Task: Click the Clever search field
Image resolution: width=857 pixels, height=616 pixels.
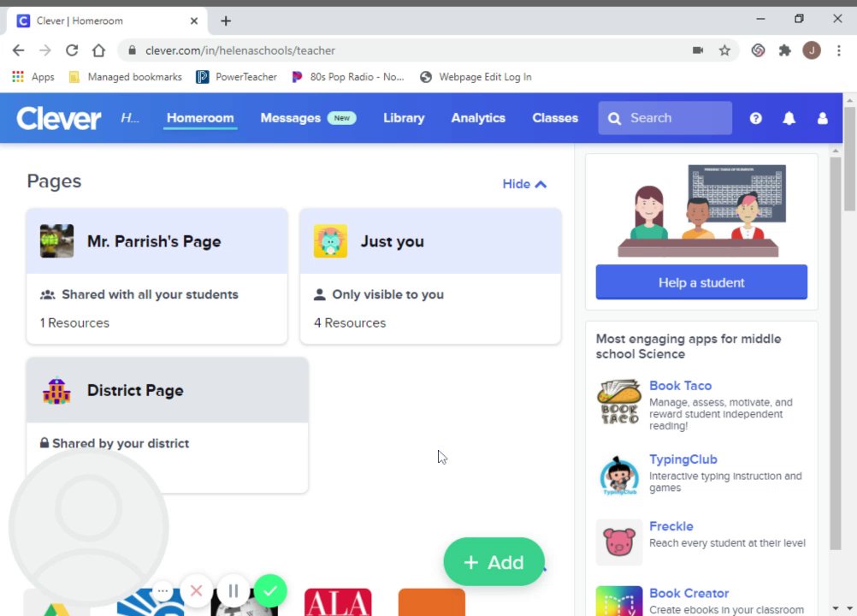Action: tap(665, 118)
